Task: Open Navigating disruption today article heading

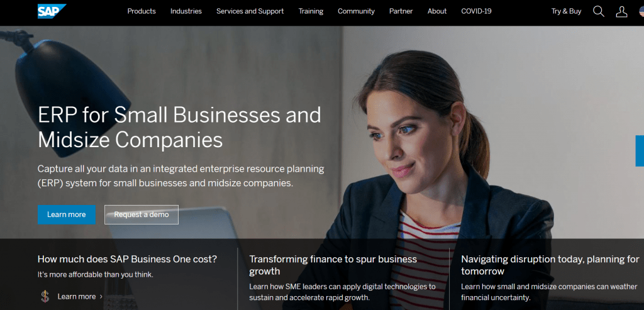Action: click(550, 265)
